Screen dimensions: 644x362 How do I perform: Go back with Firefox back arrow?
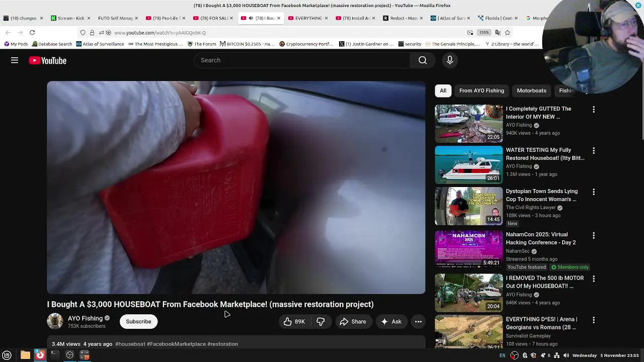[x=8, y=33]
